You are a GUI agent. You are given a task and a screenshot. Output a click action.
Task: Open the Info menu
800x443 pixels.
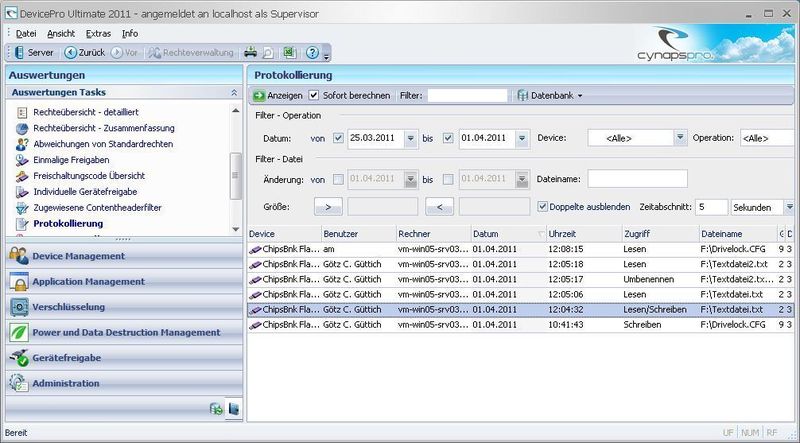tap(130, 34)
